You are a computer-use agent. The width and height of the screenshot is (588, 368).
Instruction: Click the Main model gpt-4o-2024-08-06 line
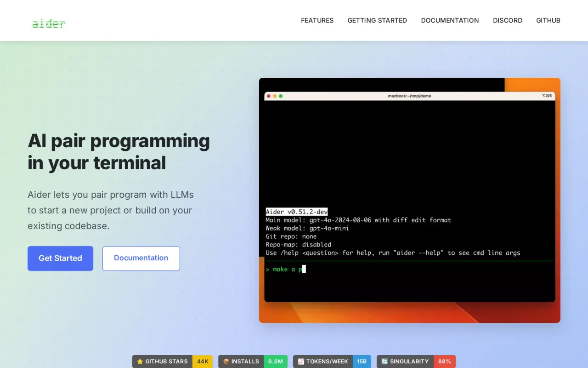(358, 220)
